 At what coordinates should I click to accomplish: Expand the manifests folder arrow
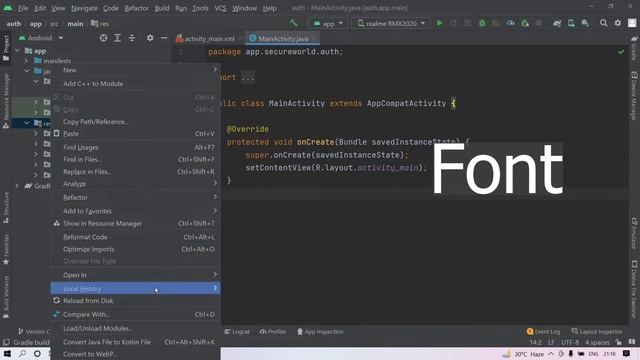(x=27, y=61)
